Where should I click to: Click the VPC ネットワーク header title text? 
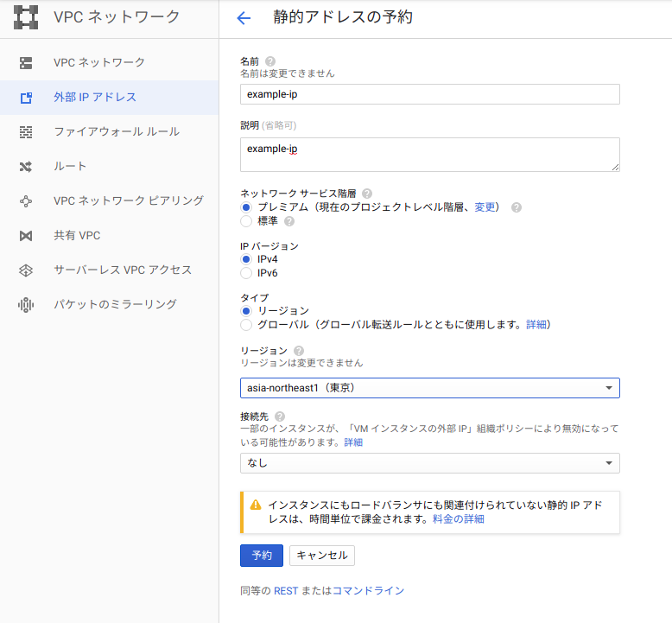[x=117, y=17]
